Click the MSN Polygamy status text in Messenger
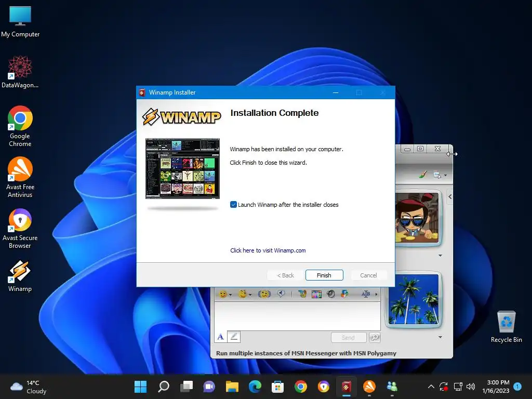This screenshot has width=532, height=399. coord(306,353)
